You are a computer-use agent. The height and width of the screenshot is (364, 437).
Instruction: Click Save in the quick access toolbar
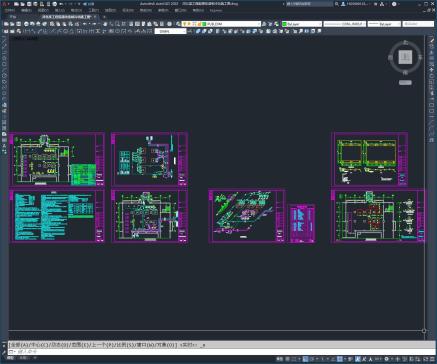pyautogui.click(x=29, y=4)
